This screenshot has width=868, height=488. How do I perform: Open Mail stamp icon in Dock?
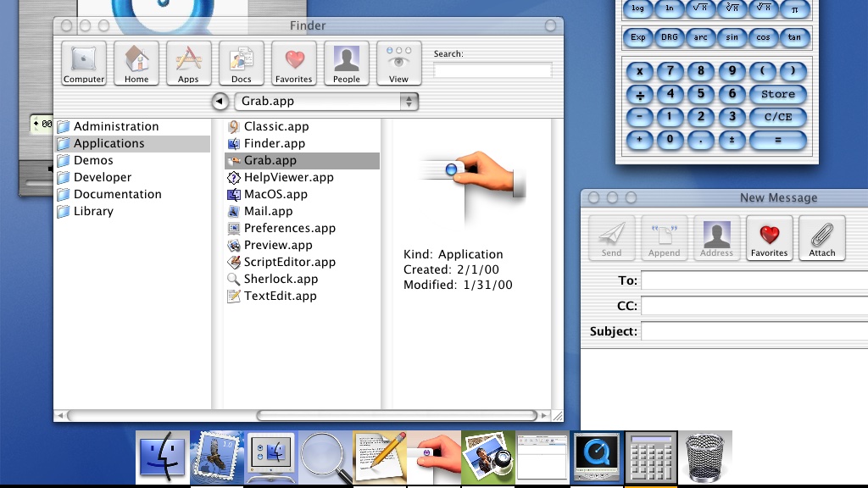tap(216, 457)
